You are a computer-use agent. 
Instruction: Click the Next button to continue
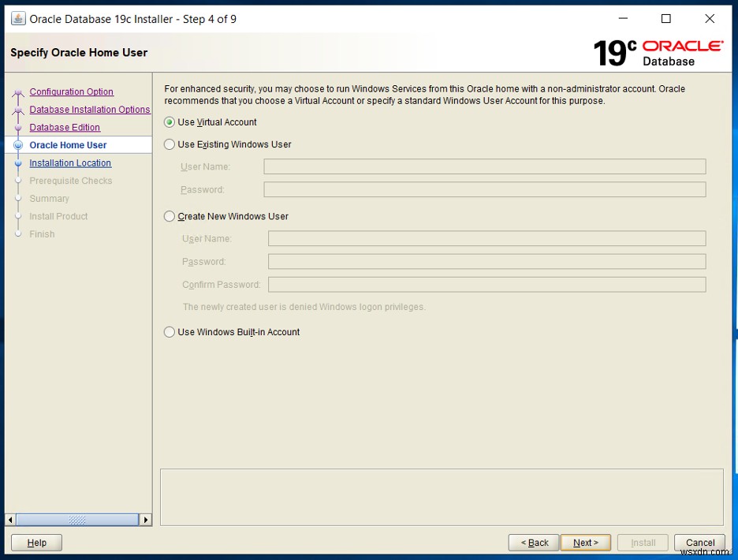pyautogui.click(x=585, y=543)
